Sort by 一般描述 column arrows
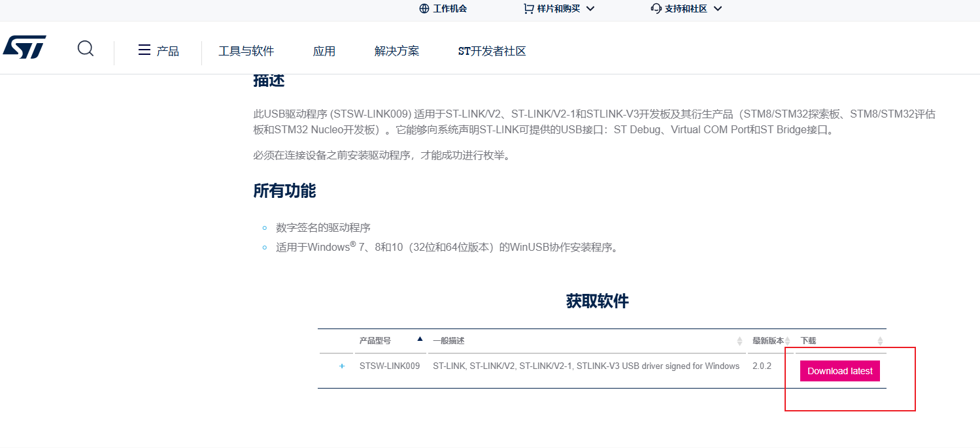Screen dimensions: 980x448 coord(739,341)
